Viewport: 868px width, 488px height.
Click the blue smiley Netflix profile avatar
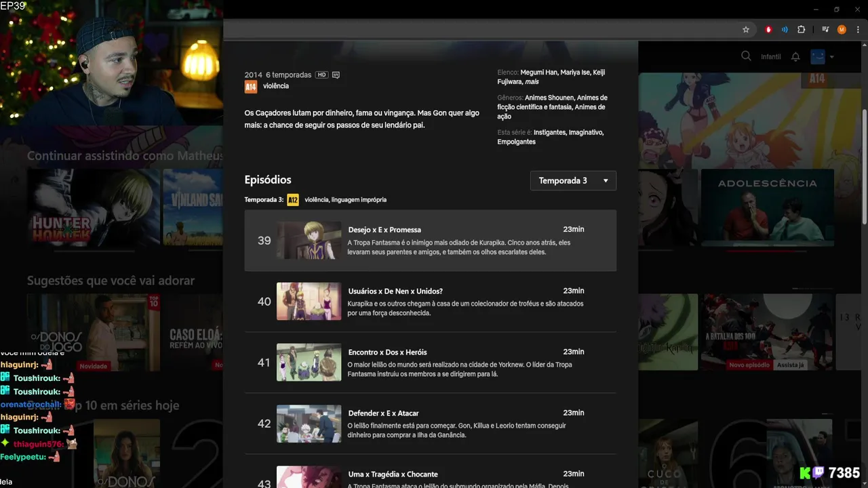[818, 56]
